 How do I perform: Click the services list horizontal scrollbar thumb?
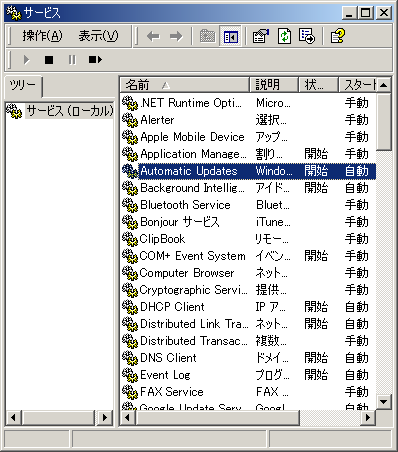(217, 417)
